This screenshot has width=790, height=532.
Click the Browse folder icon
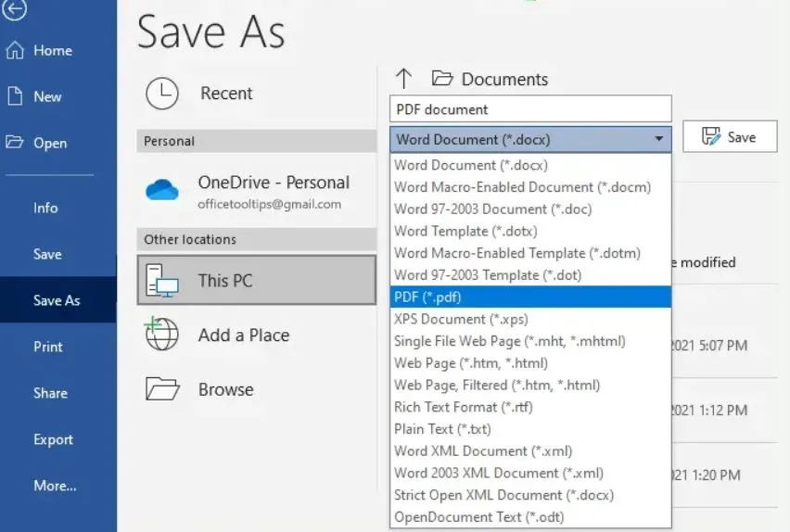[x=162, y=389]
